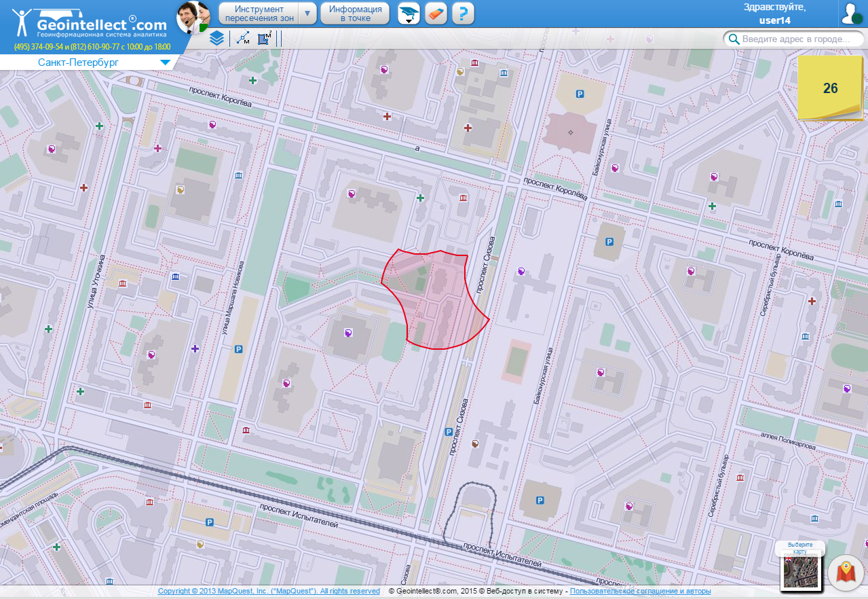Click the search magnifier icon
The height and width of the screenshot is (599, 868).
(734, 39)
